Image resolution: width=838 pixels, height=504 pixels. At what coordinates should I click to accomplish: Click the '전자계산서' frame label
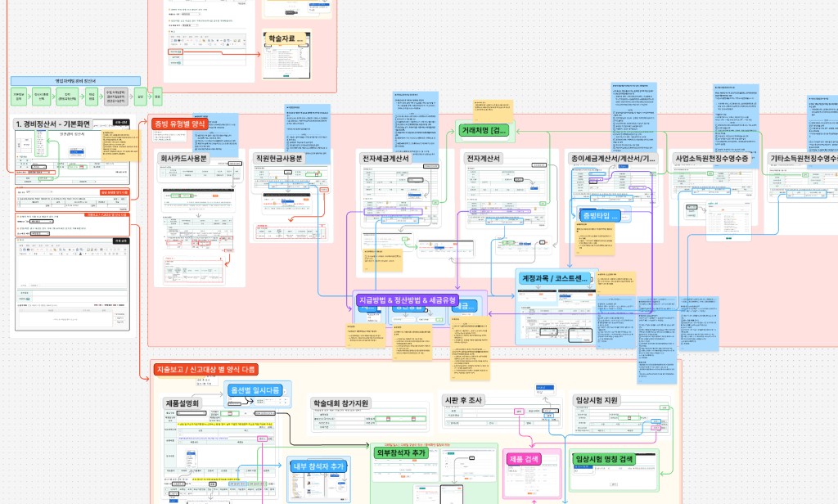(483, 158)
